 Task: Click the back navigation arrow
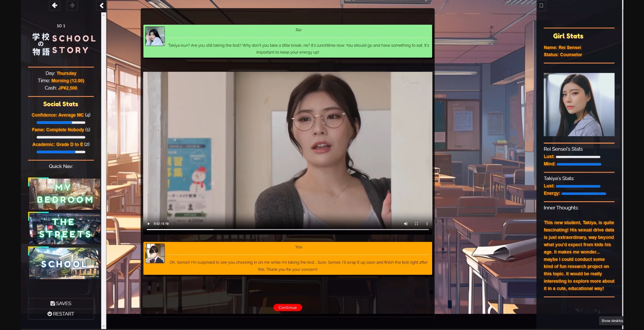54,5
